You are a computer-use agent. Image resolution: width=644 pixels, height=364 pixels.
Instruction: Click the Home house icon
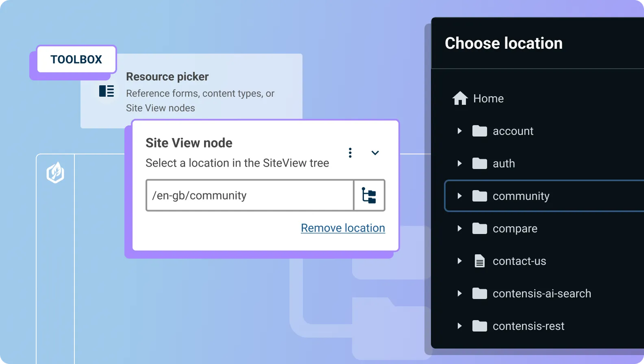tap(460, 98)
